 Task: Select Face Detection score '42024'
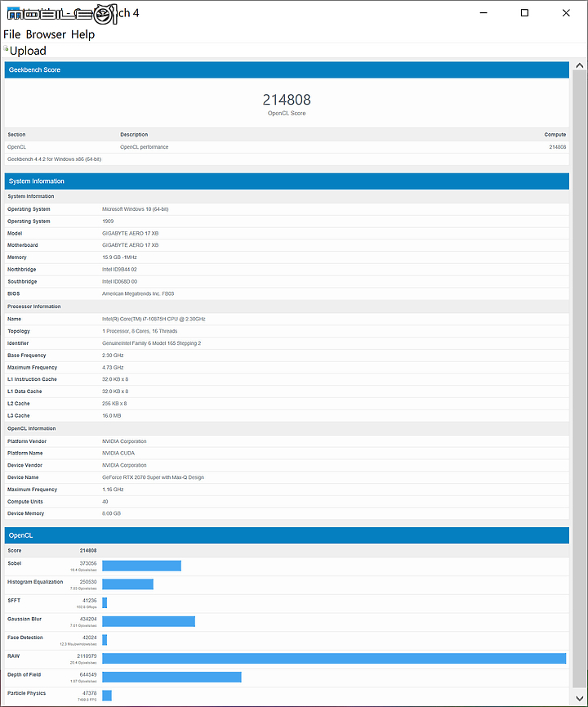(89, 638)
